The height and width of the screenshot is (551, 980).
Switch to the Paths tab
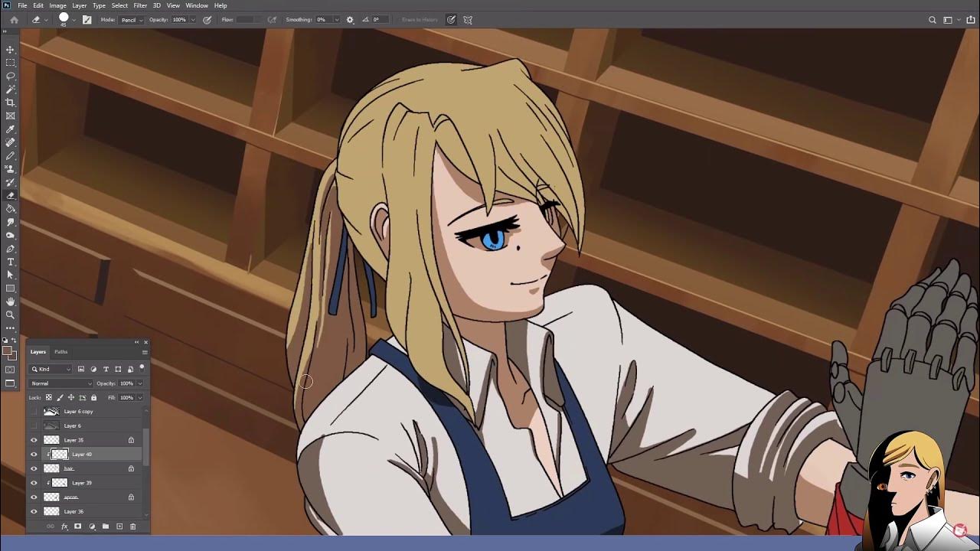pos(61,352)
